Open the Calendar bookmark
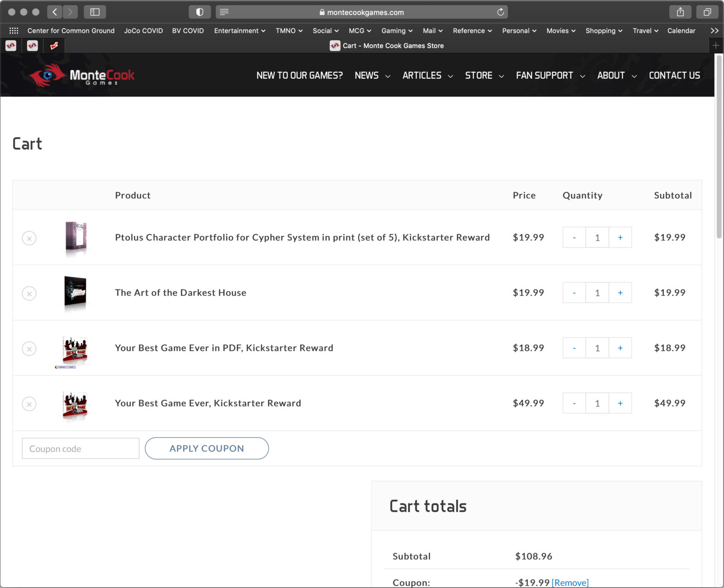Image resolution: width=724 pixels, height=588 pixels. pos(681,31)
